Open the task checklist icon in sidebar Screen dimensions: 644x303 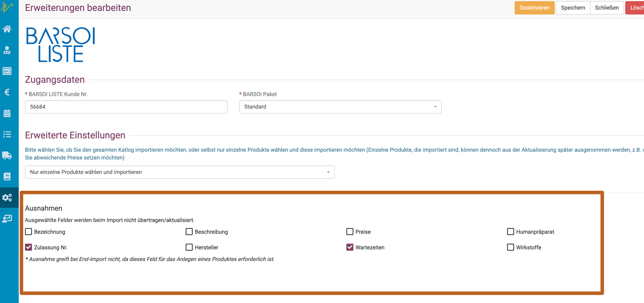click(x=7, y=134)
